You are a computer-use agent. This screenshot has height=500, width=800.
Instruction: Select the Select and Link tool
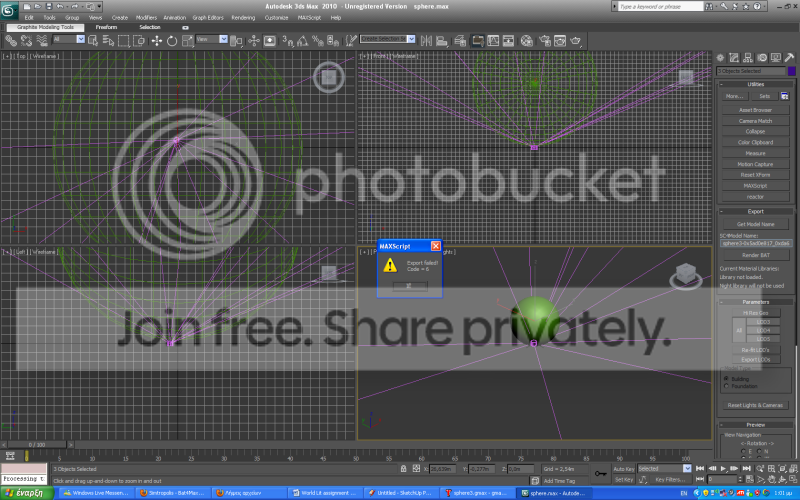(11, 40)
